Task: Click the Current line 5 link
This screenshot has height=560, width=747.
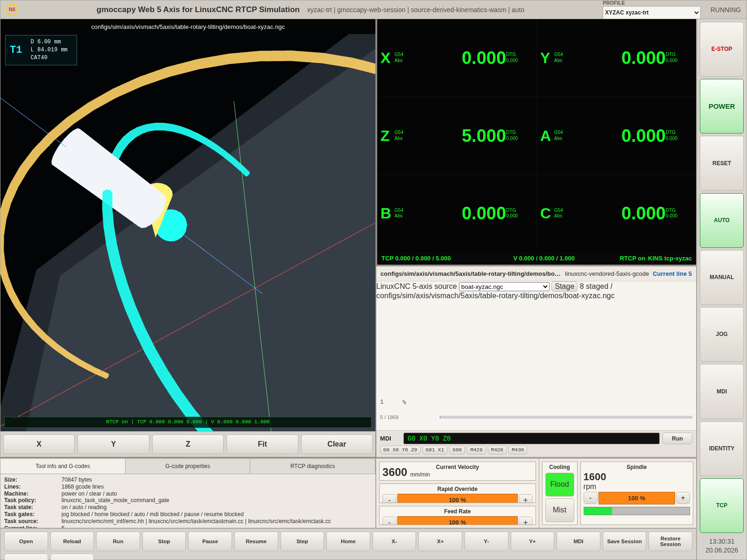Action: point(672,274)
